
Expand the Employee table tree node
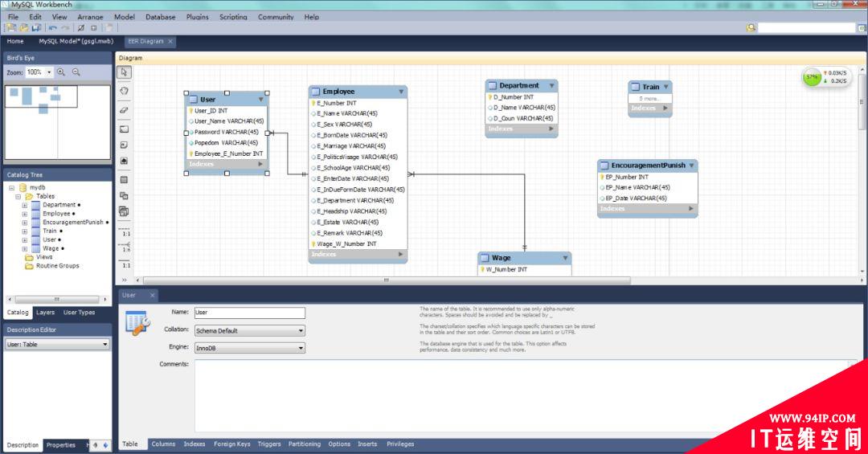(x=24, y=214)
